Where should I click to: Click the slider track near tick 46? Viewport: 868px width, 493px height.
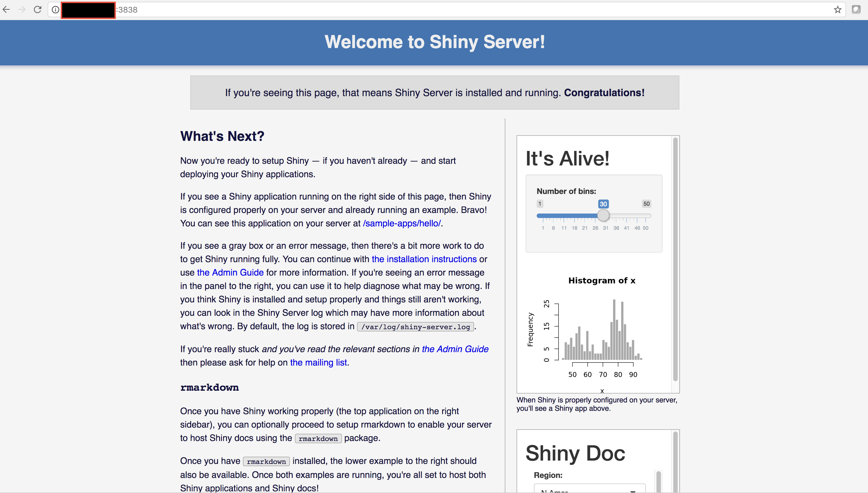637,216
